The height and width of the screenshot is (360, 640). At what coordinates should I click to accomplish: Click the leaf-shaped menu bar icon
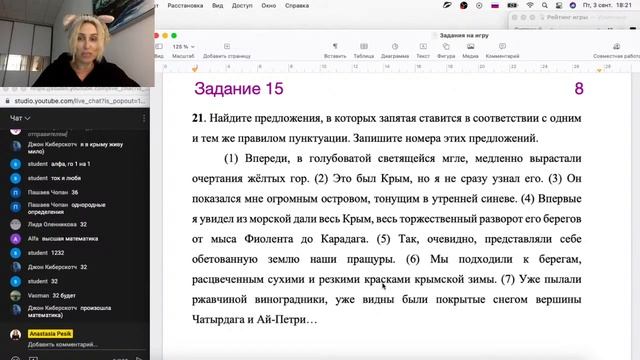(447, 5)
